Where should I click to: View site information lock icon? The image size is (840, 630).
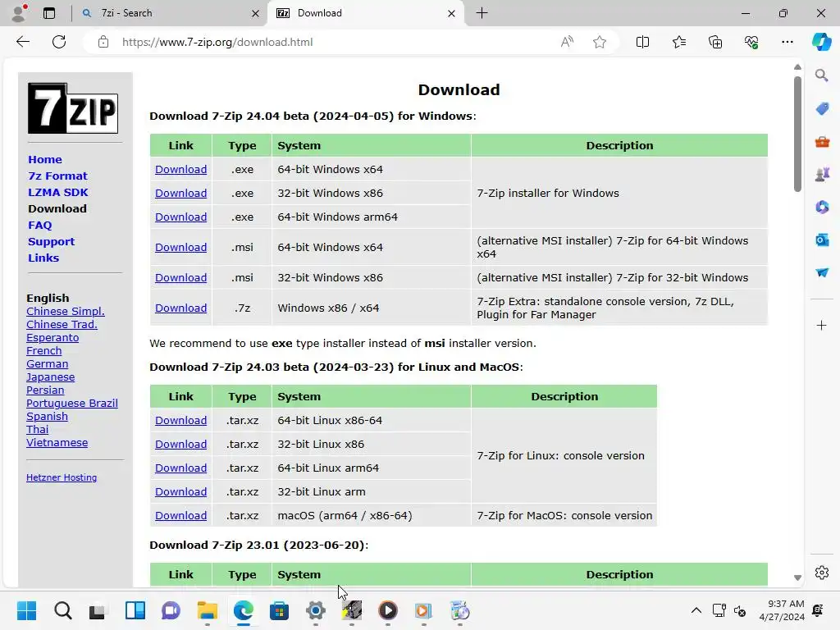click(x=103, y=42)
